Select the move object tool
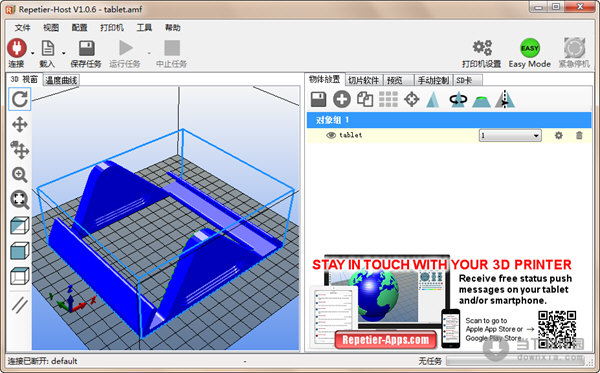Viewport: 600px width, 373px height. 20,150
